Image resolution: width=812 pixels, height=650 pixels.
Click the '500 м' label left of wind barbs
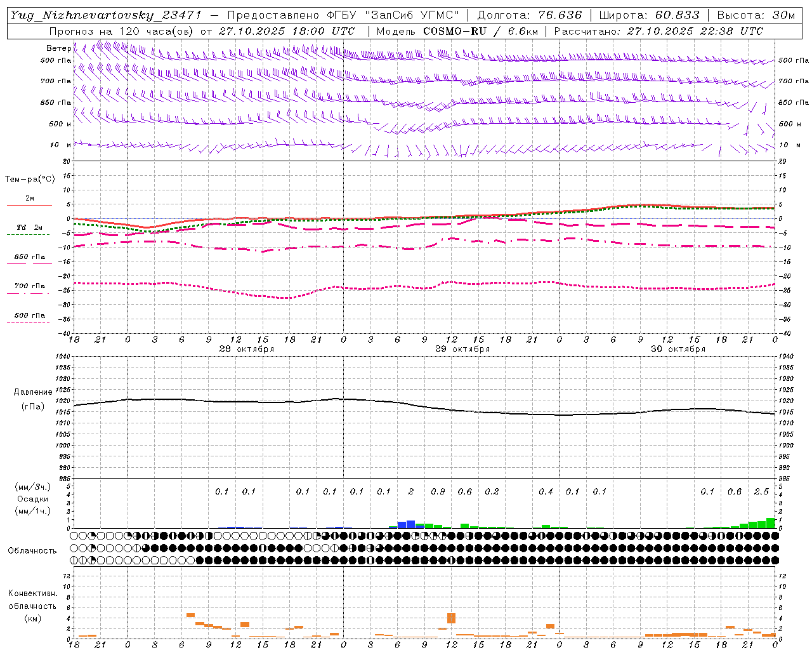(x=60, y=124)
